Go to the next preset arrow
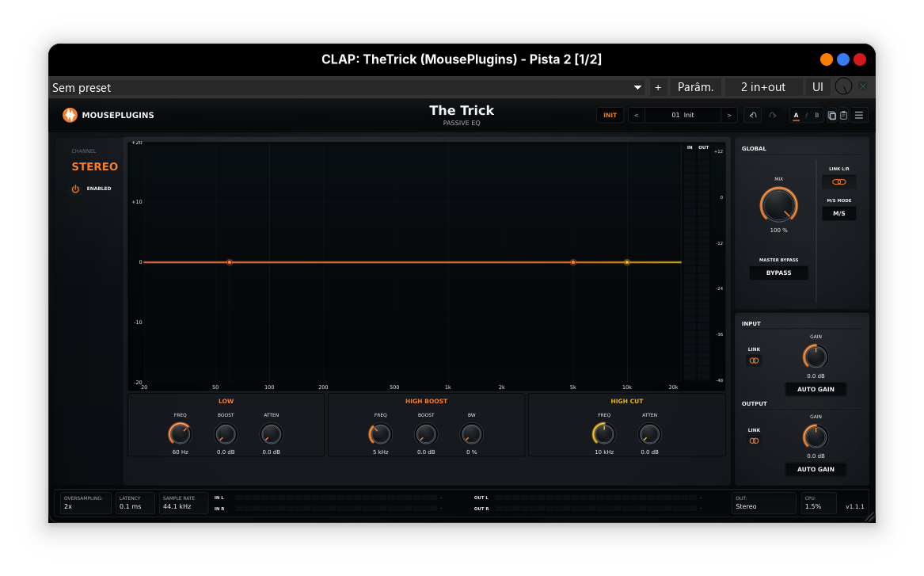 point(729,116)
